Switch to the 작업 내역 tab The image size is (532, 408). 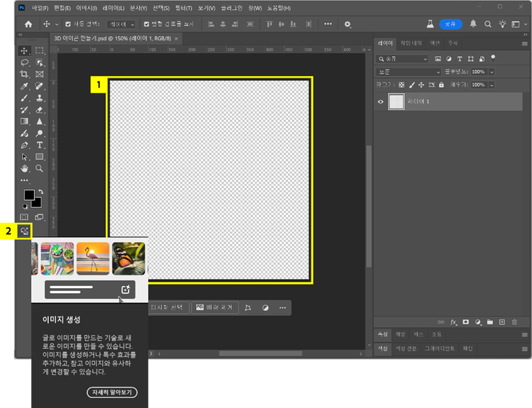411,43
